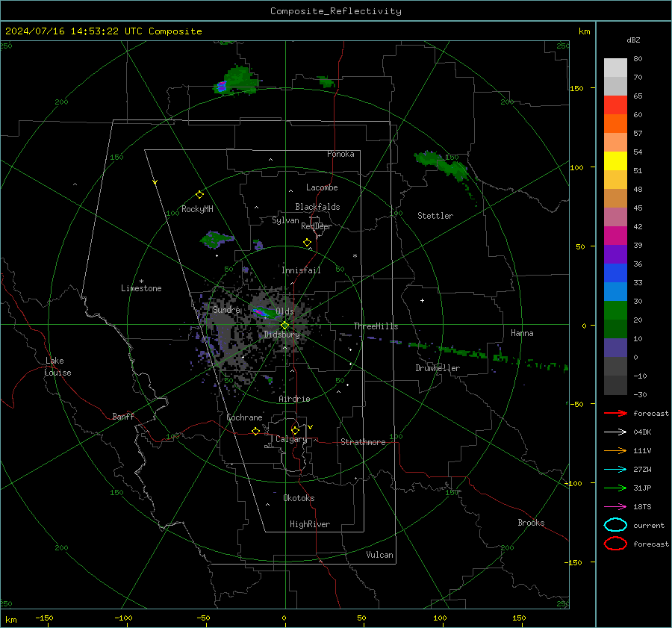
Task: Pick the cyan 27ZW arrow legend icon
Action: point(615,470)
